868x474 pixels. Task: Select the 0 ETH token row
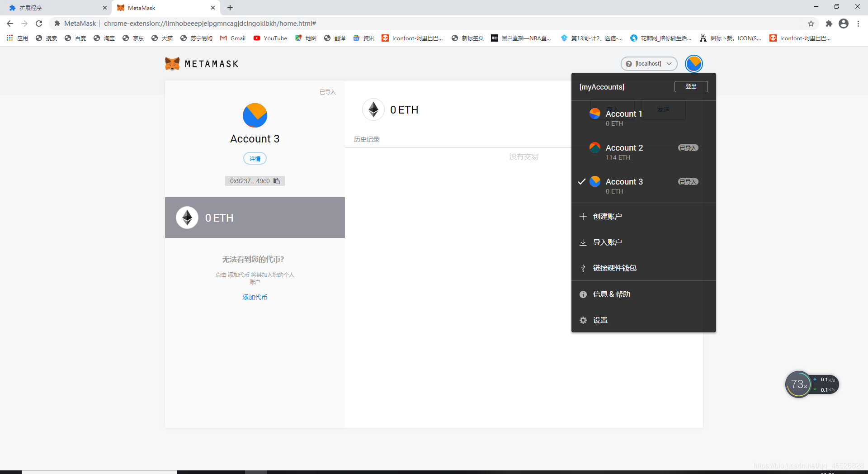[255, 218]
